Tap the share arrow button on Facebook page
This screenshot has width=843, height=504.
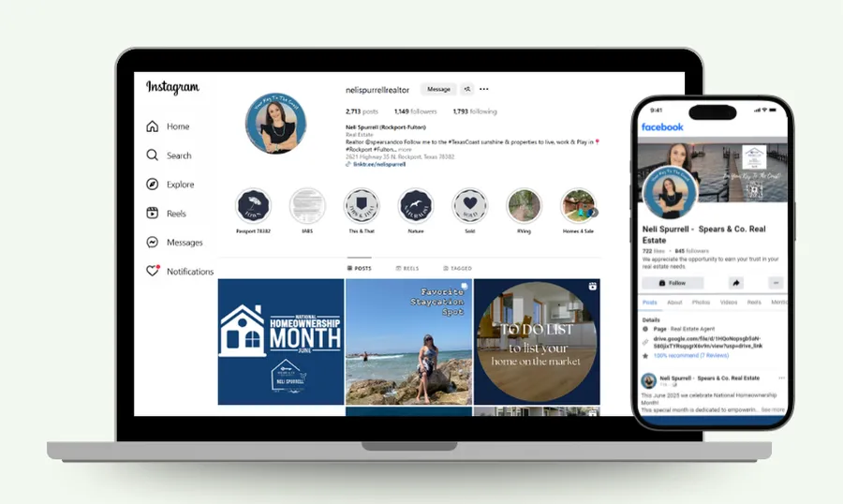point(736,282)
